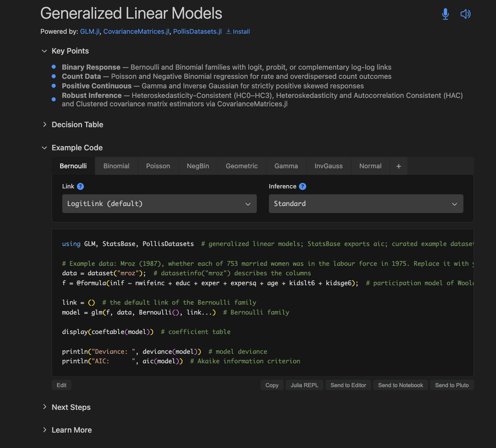
Task: Click Send to Pluto button
Action: click(x=452, y=385)
